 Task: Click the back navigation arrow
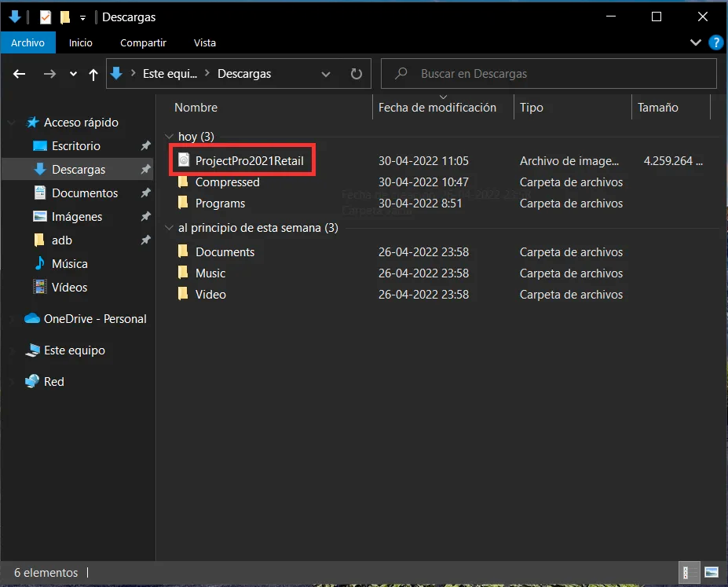click(x=19, y=74)
